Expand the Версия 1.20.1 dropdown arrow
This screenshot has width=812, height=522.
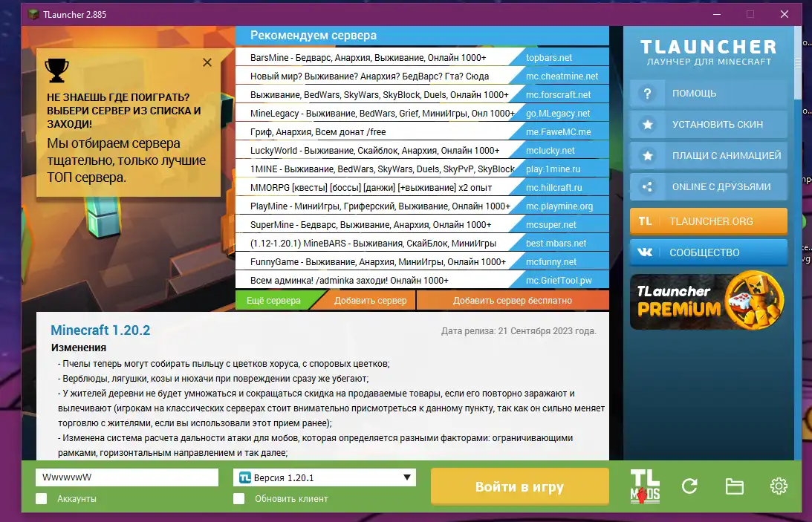point(407,477)
